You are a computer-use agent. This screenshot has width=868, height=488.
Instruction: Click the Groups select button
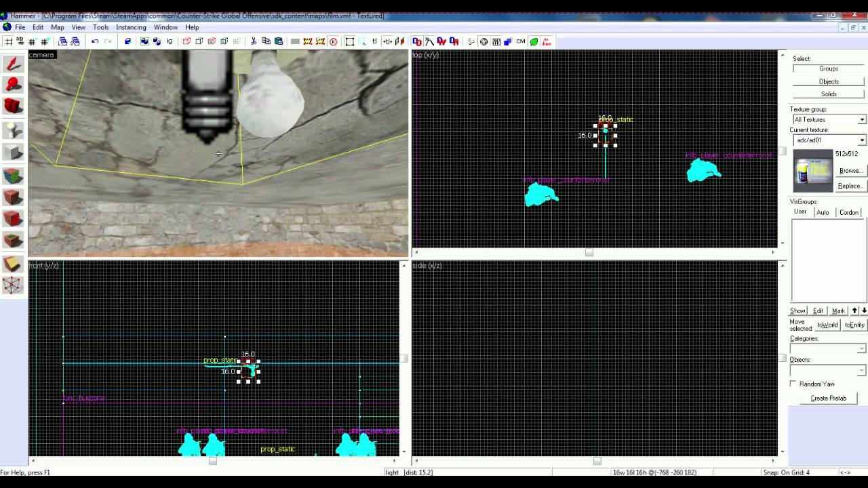pyautogui.click(x=829, y=68)
